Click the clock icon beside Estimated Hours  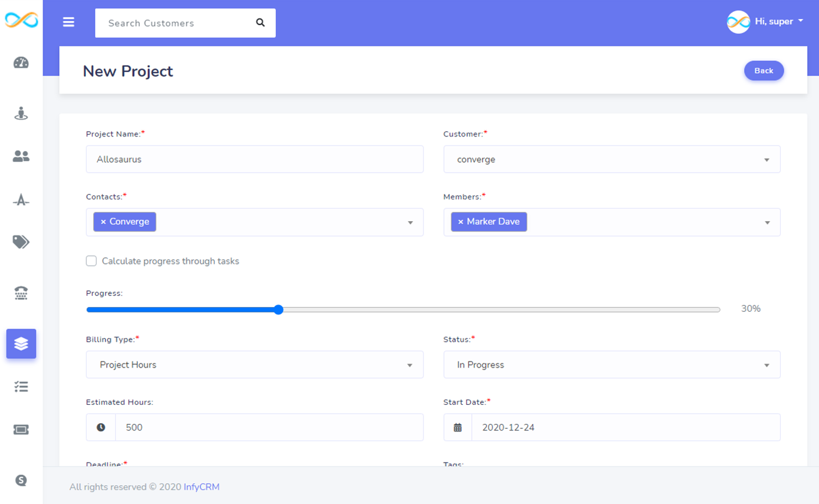click(x=100, y=427)
